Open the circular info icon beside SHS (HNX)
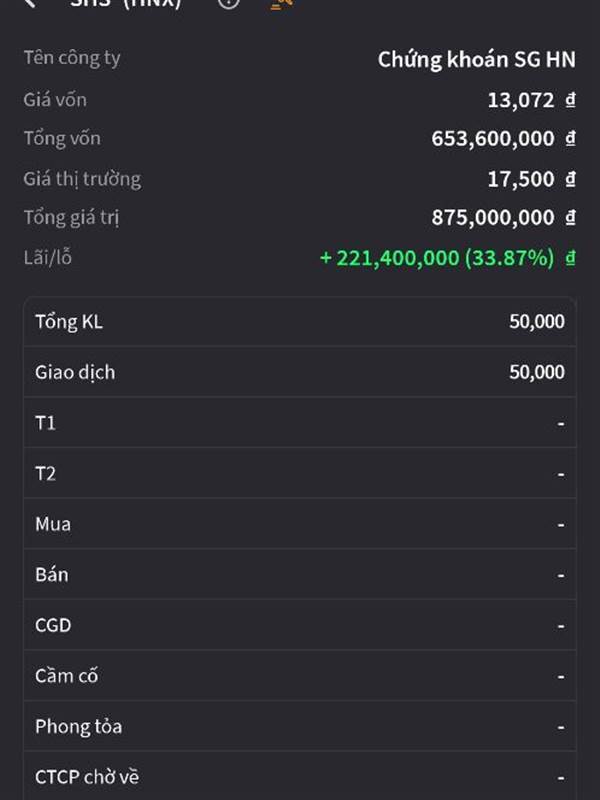This screenshot has width=600, height=800. [229, 3]
